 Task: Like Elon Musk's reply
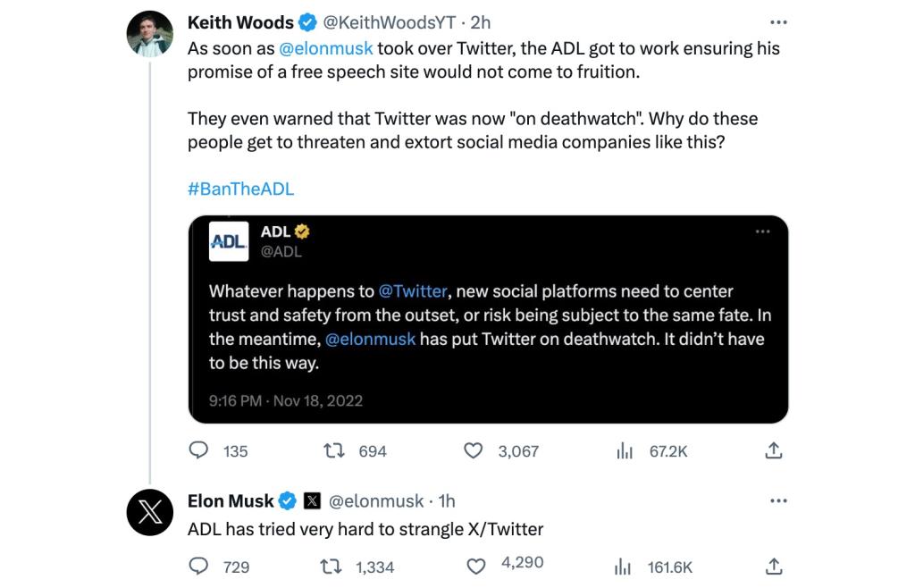(477, 566)
